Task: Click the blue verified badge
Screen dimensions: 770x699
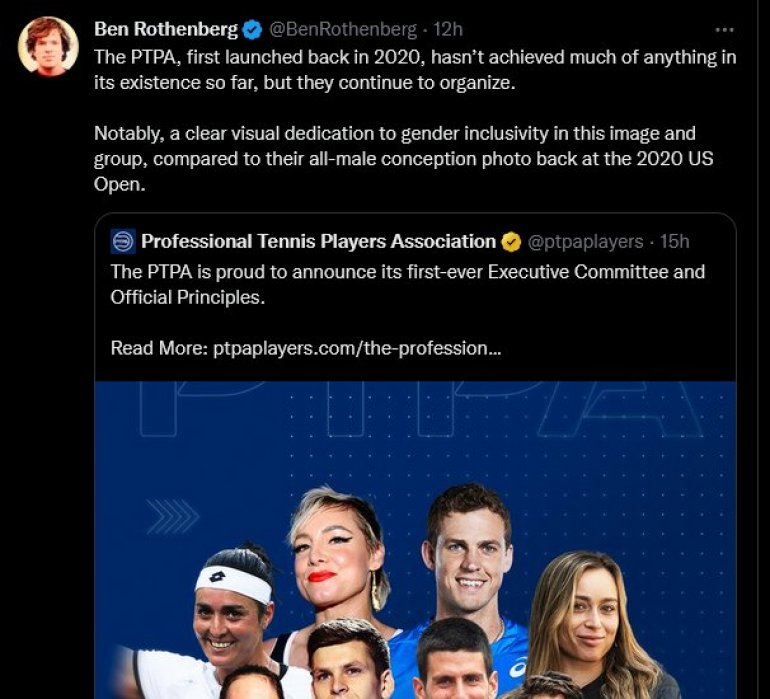Action: 252,30
